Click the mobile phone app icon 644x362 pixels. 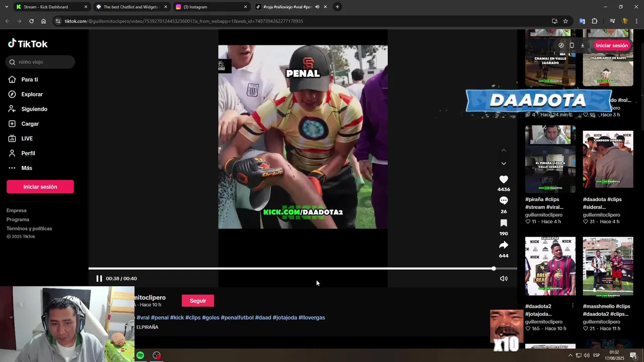click(572, 45)
